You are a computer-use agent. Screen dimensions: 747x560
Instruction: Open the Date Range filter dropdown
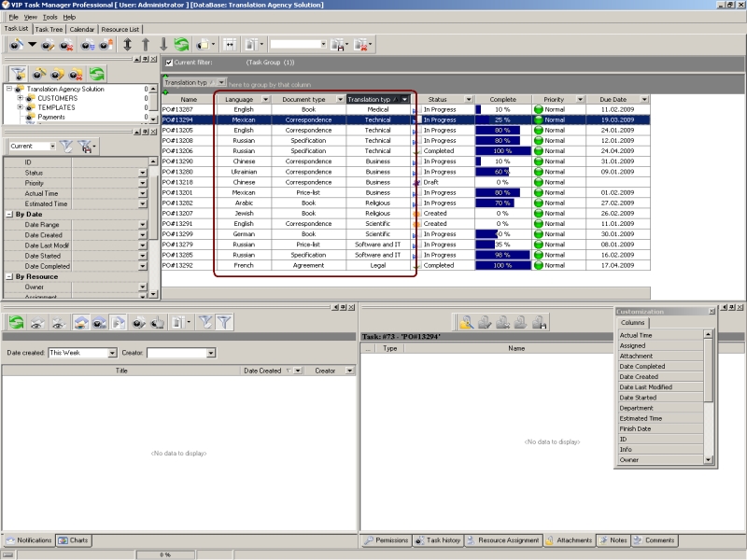click(x=143, y=225)
